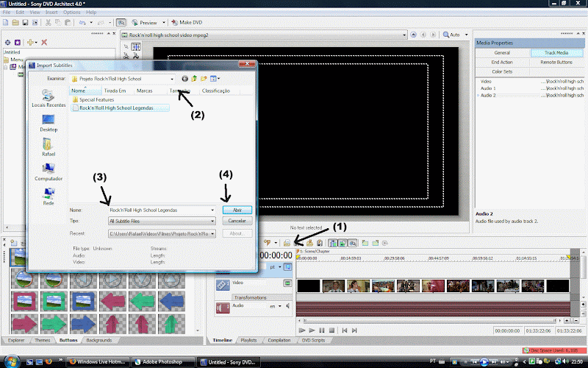Go to Computador in dialog sidebar
Screen dimensions: 588x368
[49, 172]
